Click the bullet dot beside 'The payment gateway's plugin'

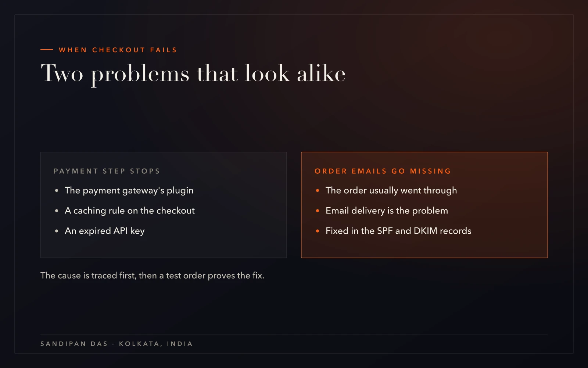click(x=57, y=191)
